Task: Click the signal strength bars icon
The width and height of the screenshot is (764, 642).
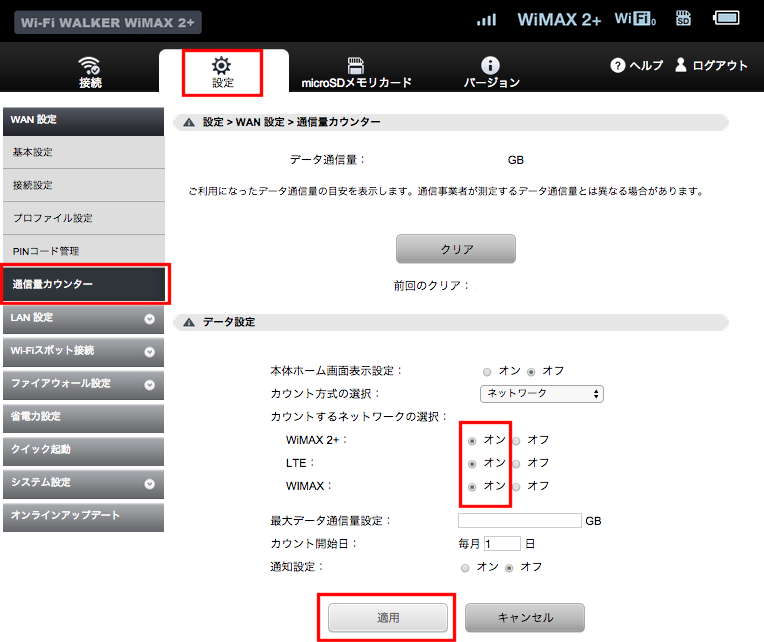Action: click(486, 19)
